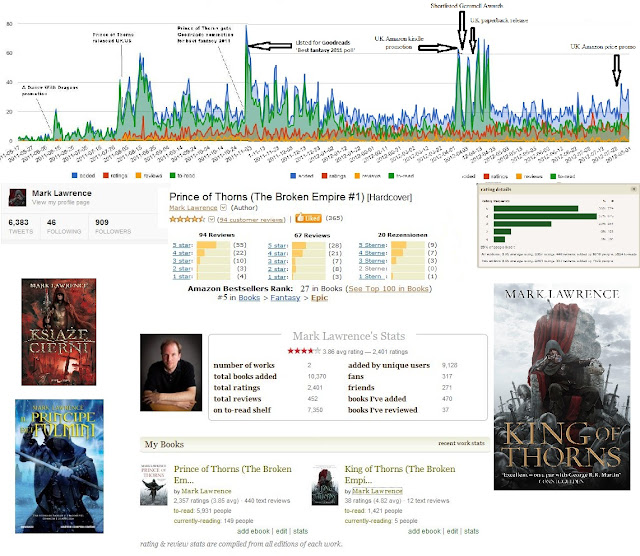Click the 'Amazon Bestsellers Rank:' label

pos(240,289)
